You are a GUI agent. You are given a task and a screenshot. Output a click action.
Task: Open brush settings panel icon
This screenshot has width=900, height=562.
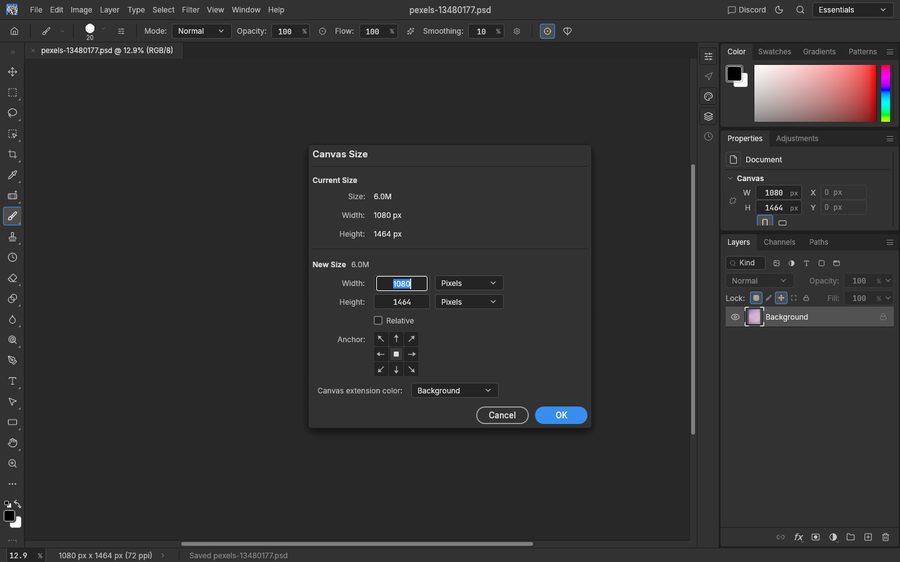121,32
